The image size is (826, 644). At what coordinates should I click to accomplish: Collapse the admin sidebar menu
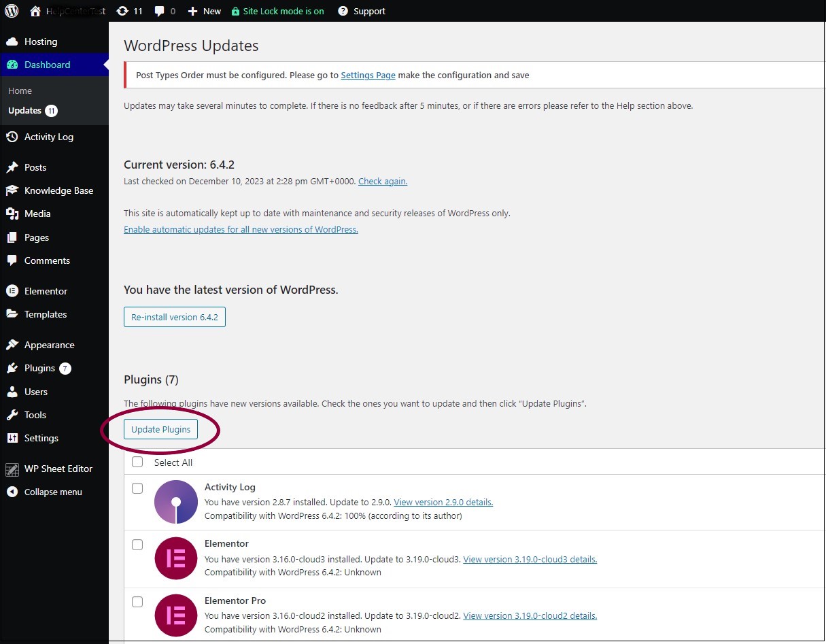tap(54, 492)
